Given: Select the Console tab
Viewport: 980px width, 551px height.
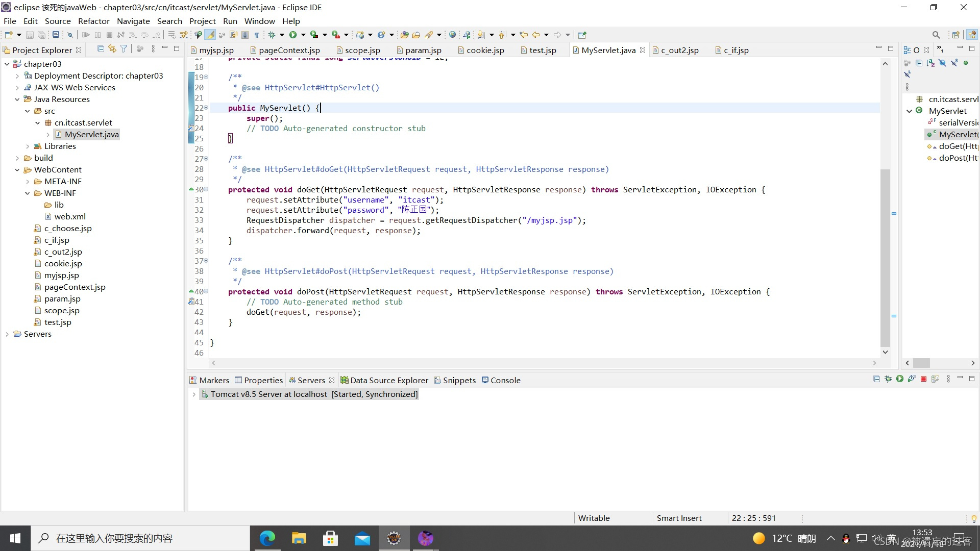Looking at the screenshot, I should tap(505, 380).
